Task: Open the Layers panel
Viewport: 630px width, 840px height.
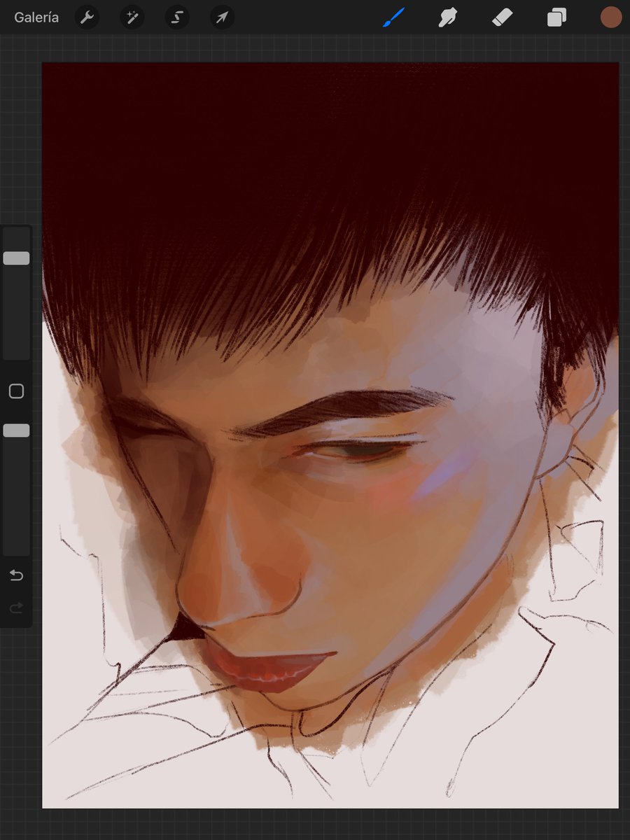Action: (556, 17)
